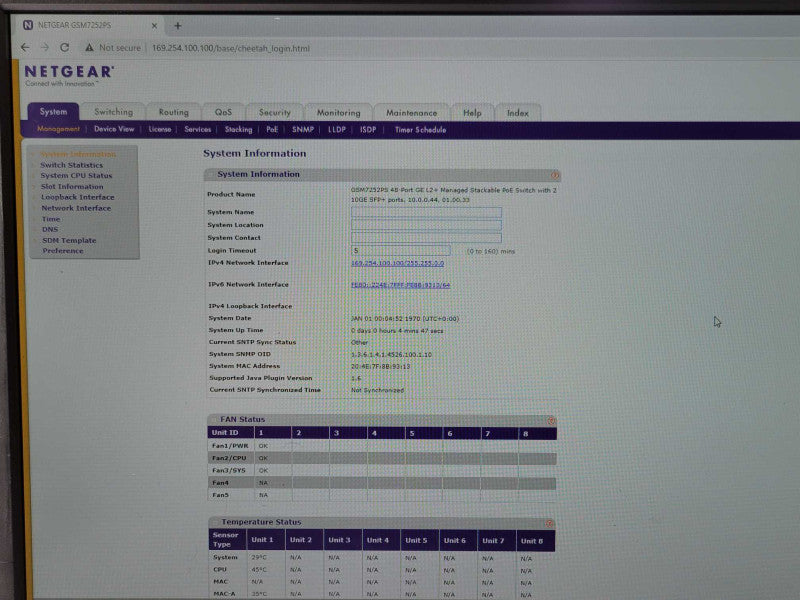Open the System tab
This screenshot has width=800, height=600.
click(x=53, y=112)
